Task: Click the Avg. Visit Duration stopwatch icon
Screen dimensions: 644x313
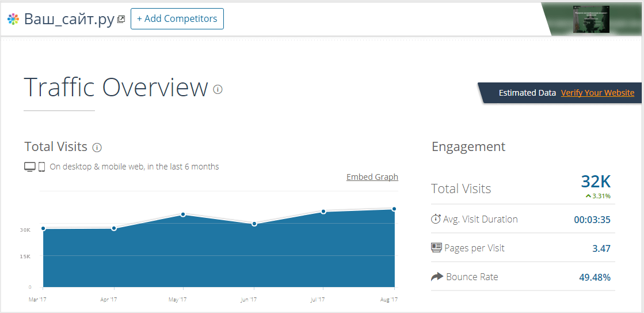Action: pos(436,219)
